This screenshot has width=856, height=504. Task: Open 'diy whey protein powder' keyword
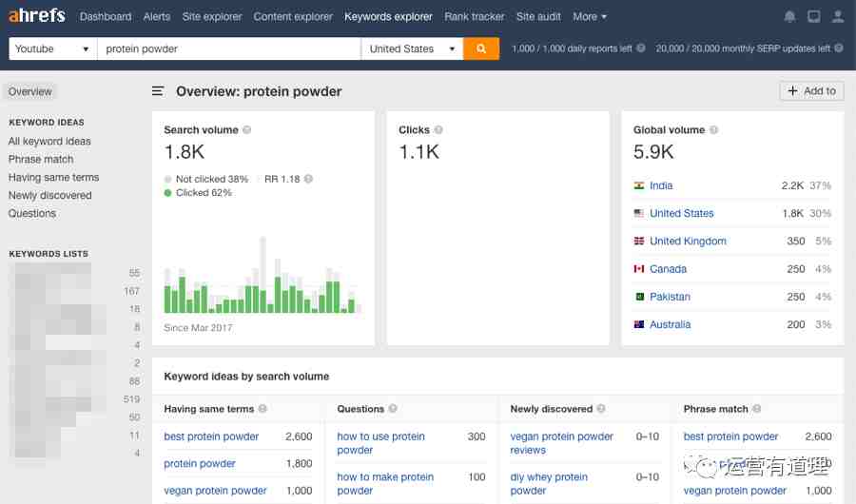pyautogui.click(x=549, y=484)
